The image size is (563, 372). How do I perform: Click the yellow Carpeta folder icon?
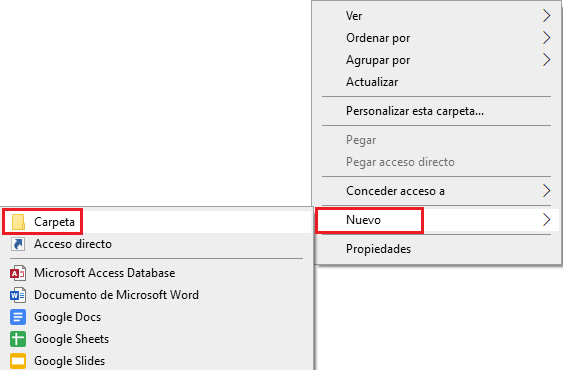tap(18, 222)
